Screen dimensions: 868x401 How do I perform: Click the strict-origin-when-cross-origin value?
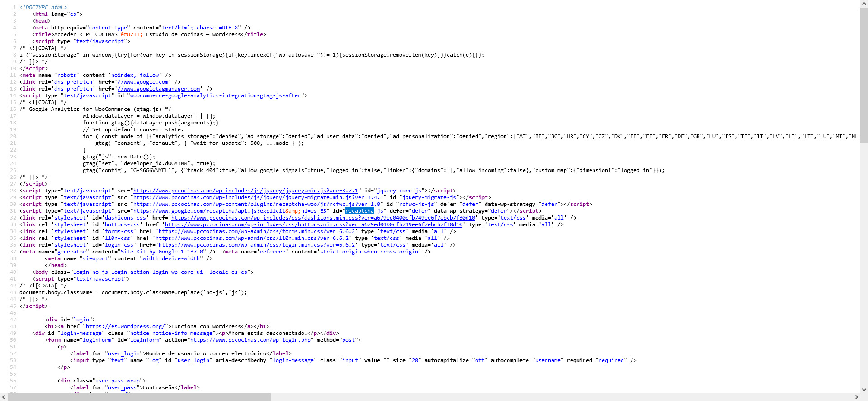pos(369,252)
